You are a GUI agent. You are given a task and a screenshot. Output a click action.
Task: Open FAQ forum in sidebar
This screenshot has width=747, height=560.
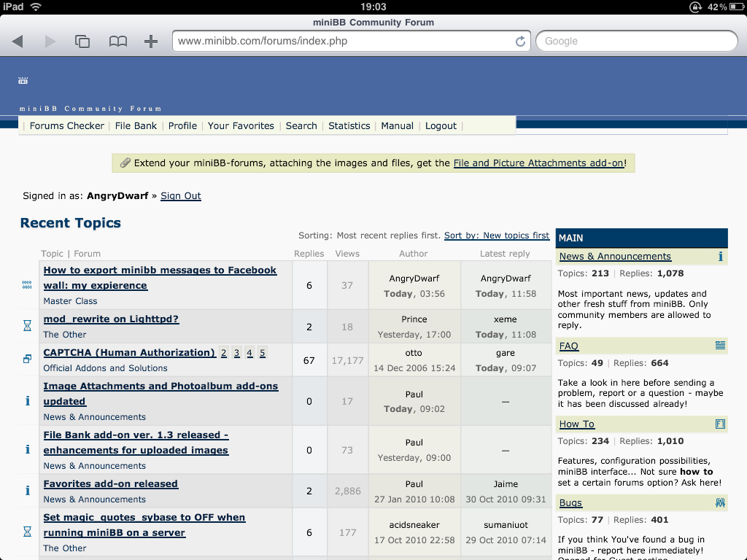point(569,346)
